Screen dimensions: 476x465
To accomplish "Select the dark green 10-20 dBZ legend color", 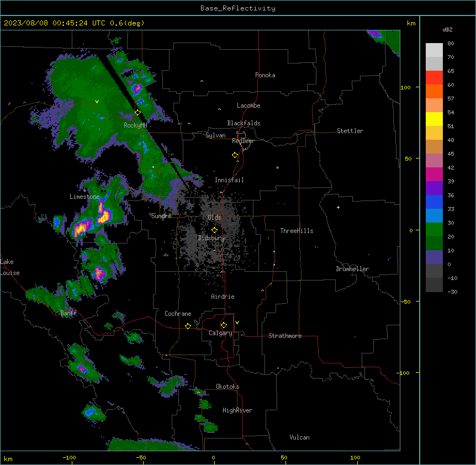I will pos(434,243).
